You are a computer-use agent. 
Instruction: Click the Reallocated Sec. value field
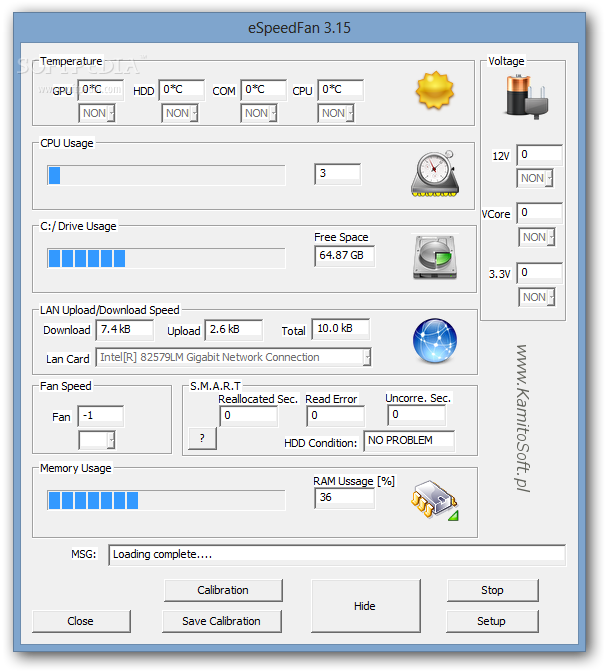[249, 416]
